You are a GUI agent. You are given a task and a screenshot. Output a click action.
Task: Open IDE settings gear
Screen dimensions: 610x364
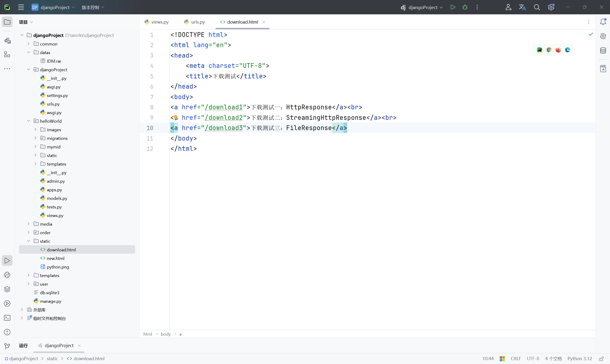(x=551, y=7)
